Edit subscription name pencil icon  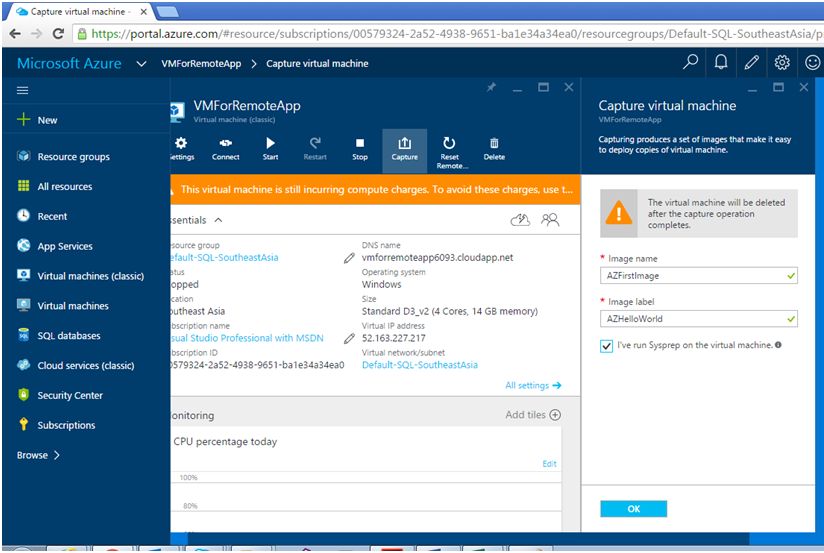coord(349,339)
